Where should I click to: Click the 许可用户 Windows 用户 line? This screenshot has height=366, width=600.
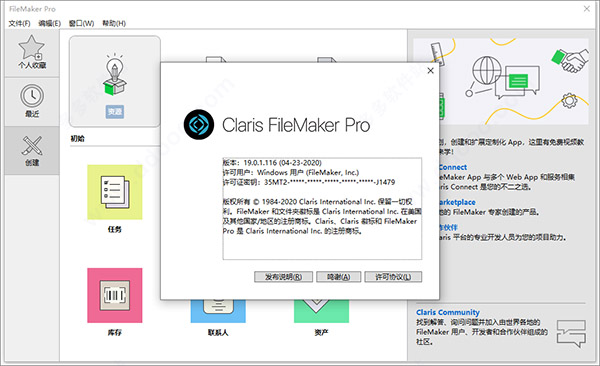click(291, 173)
